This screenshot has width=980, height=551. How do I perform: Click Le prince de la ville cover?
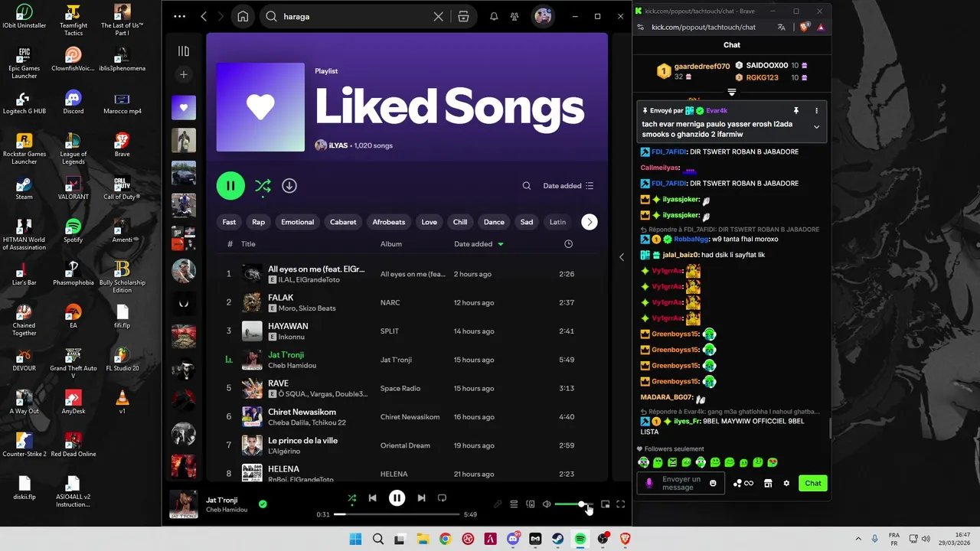tap(252, 445)
